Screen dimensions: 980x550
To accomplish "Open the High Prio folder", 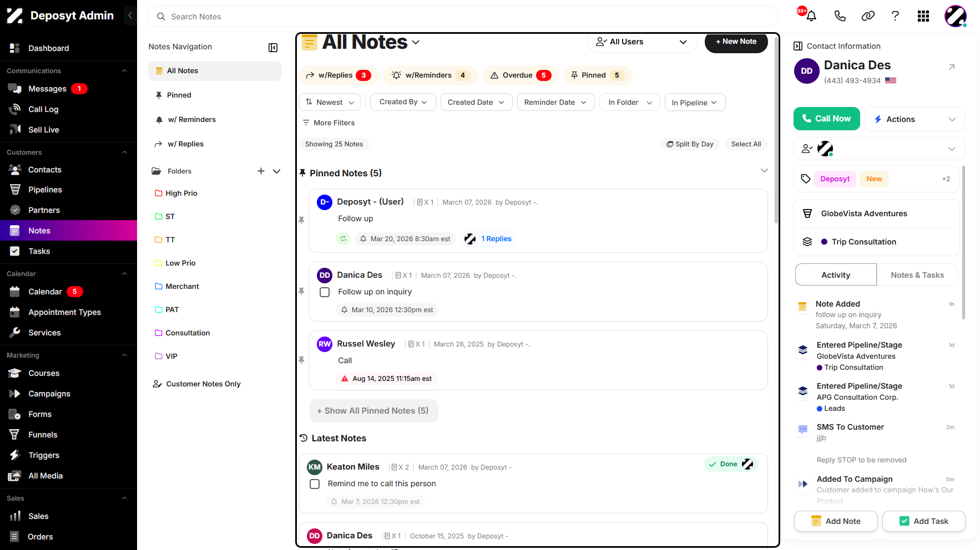I will (x=181, y=193).
